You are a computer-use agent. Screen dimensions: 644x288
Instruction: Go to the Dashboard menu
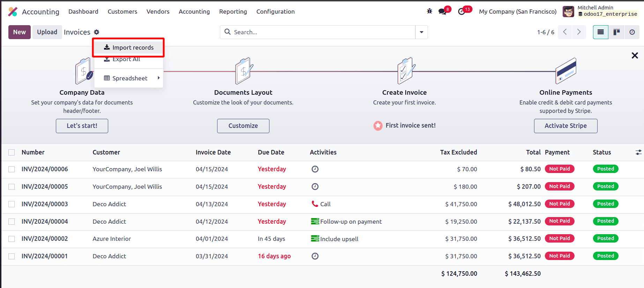(83, 12)
